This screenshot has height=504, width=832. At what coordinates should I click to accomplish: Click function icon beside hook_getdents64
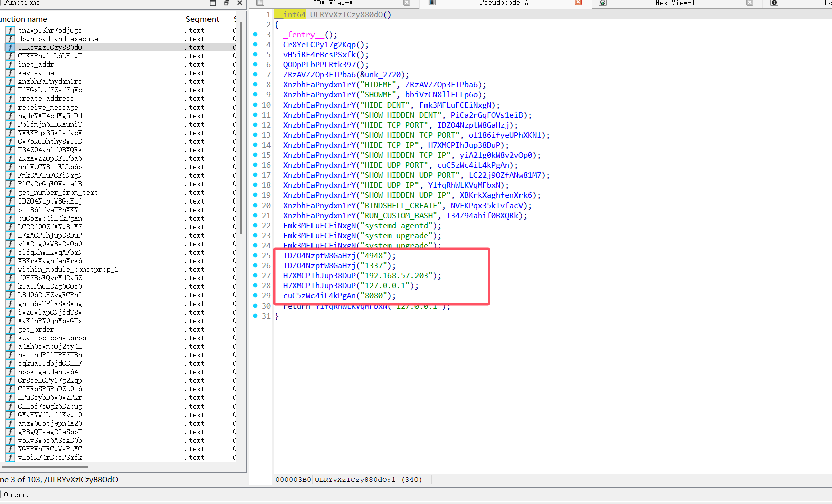click(10, 372)
